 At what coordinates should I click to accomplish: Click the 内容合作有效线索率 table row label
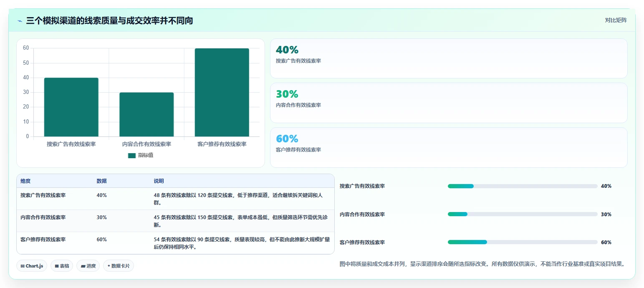43,217
